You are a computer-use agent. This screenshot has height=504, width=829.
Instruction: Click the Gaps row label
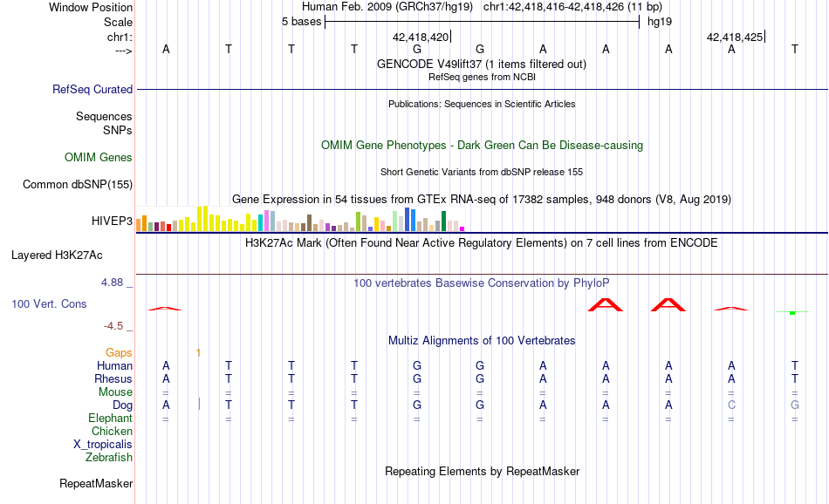tap(119, 353)
